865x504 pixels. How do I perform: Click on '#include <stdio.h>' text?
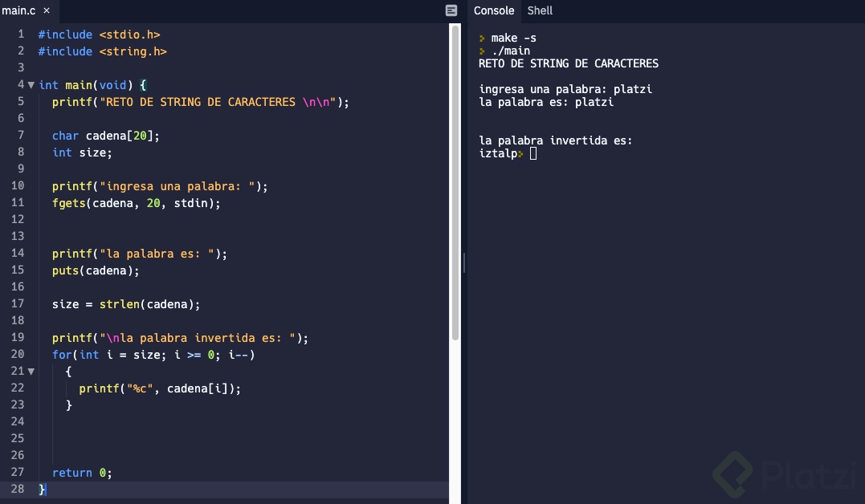coord(100,35)
